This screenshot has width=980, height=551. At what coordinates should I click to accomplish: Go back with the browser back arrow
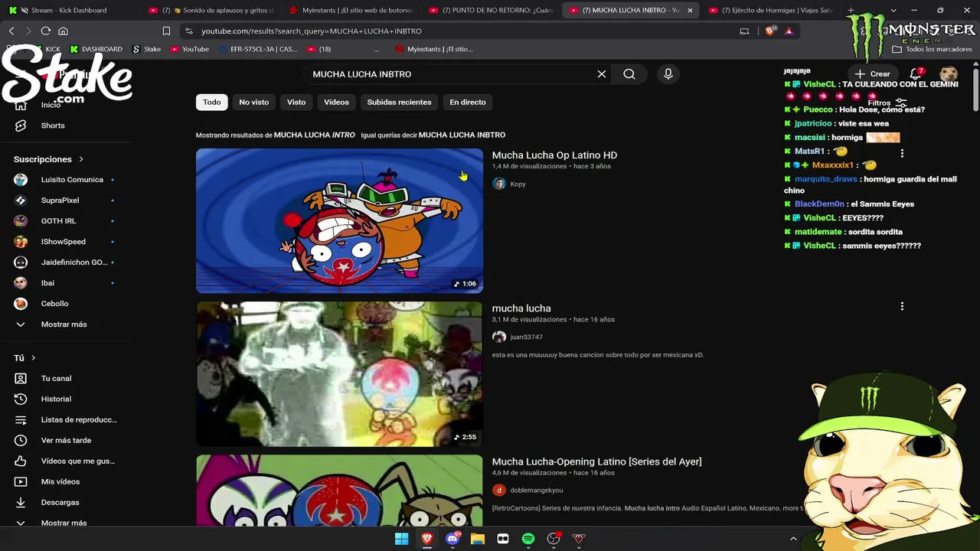(x=11, y=31)
